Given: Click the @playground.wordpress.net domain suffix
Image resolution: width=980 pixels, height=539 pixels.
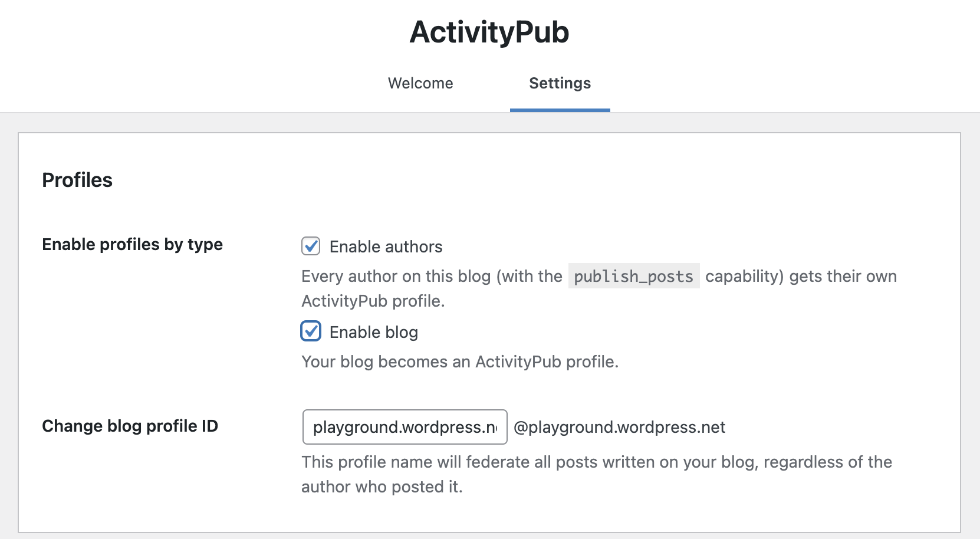Looking at the screenshot, I should click(619, 427).
